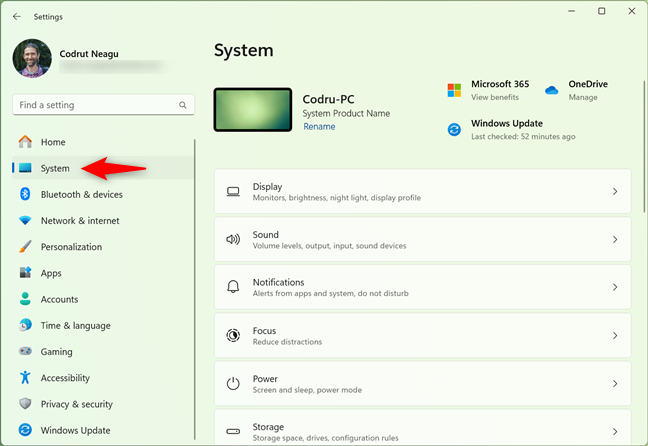Go to Privacy & security
Image resolution: width=648 pixels, height=446 pixels.
103,404
